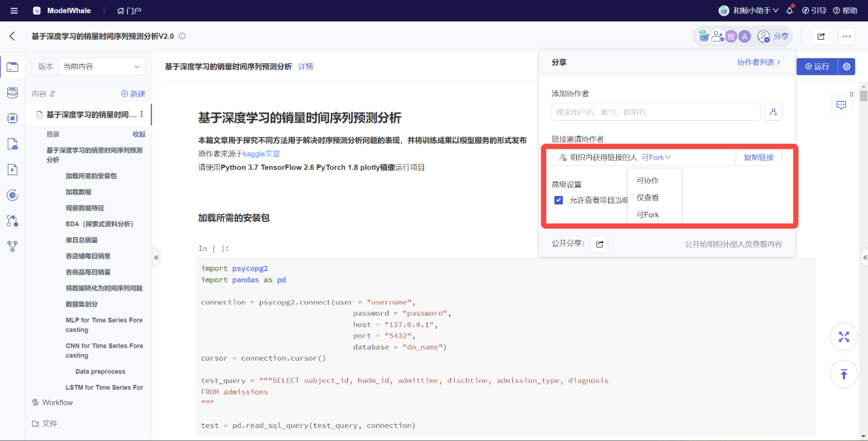Open the notebook item's three-dot menu

[142, 114]
